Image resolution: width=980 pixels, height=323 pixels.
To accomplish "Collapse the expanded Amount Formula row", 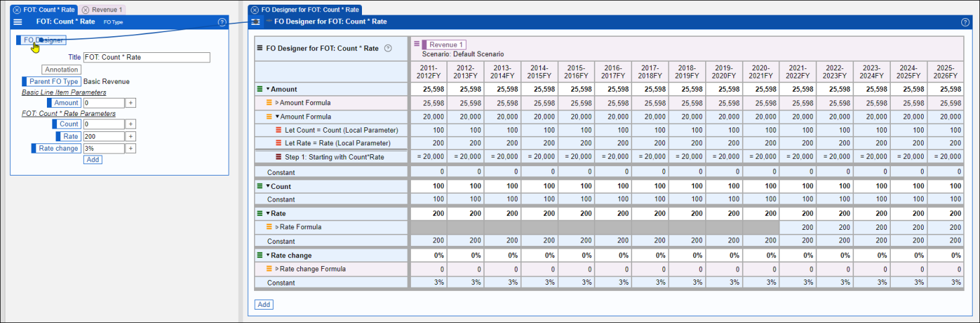I will [277, 117].
